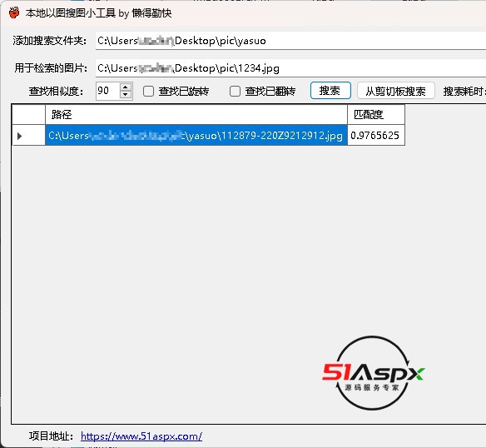This screenshot has width=486, height=448.
Task: Click the 添加搜索文件夹 path field
Action: 290,41
